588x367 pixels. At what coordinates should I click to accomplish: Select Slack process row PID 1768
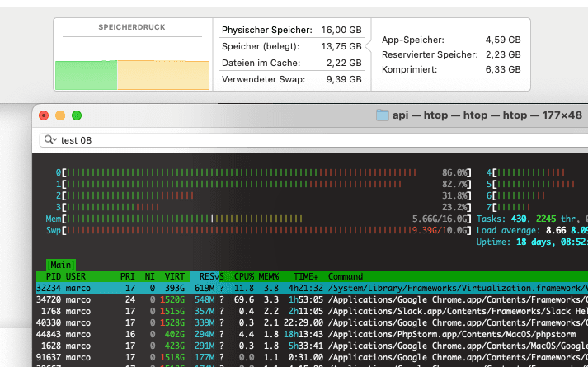(312, 311)
